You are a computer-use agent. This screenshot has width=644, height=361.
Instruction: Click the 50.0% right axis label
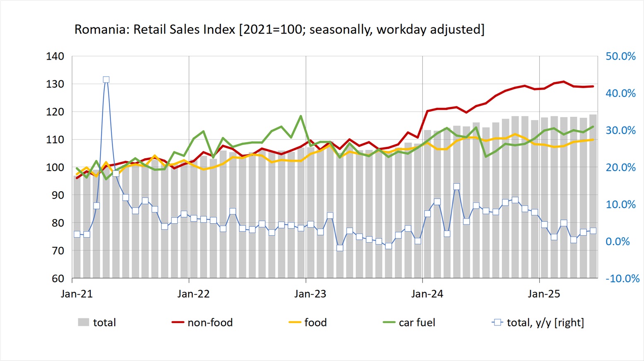(620, 56)
